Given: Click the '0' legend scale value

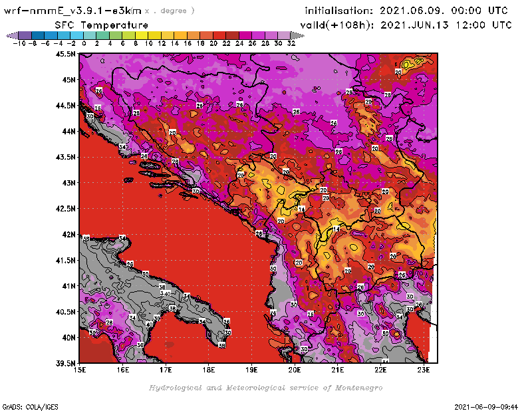Looking at the screenshot, I should tap(84, 43).
